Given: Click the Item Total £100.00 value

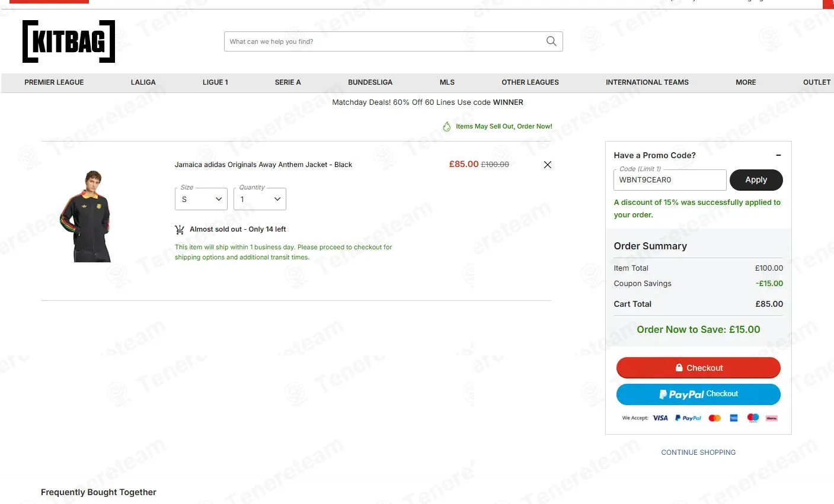Looking at the screenshot, I should (x=769, y=268).
